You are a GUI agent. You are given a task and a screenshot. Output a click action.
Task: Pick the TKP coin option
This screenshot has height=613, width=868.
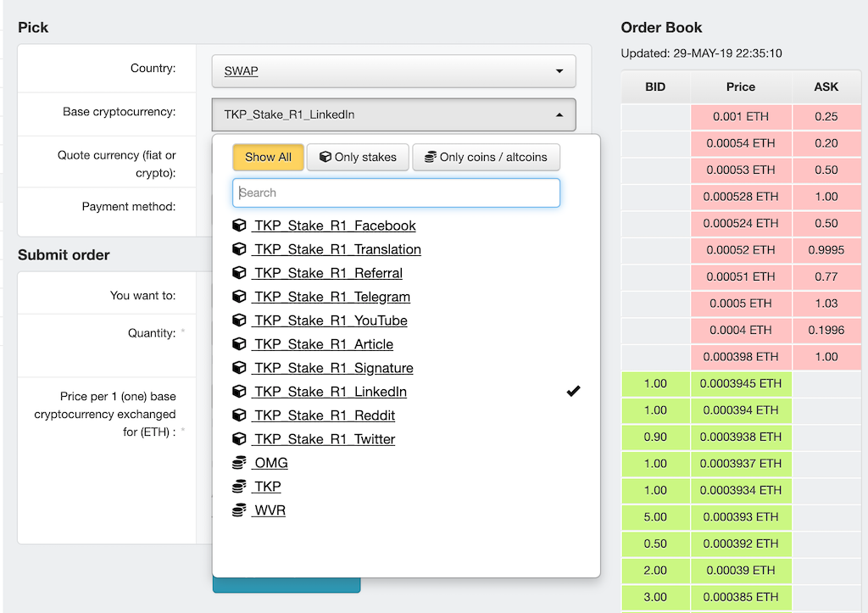point(267,487)
